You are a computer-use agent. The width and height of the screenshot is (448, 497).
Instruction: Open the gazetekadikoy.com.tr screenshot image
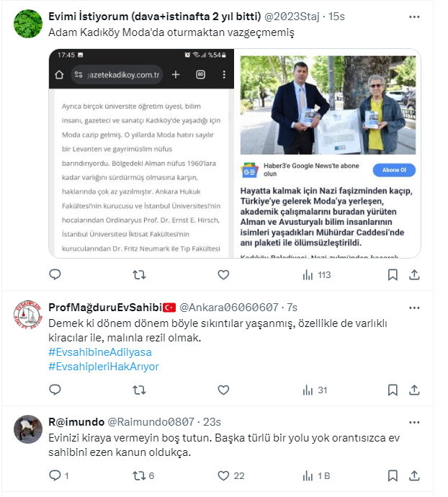pos(141,153)
